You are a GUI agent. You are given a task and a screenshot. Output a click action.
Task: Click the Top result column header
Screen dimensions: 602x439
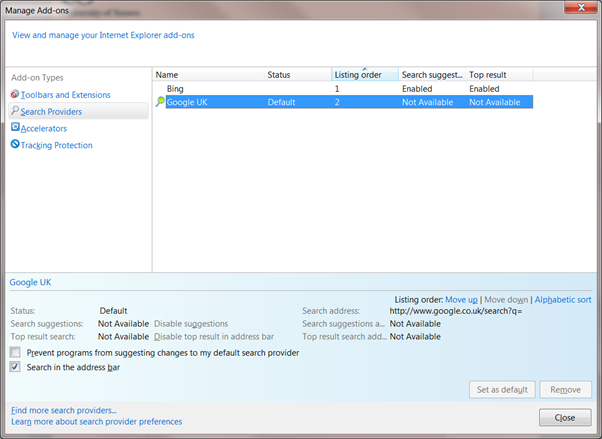click(499, 75)
